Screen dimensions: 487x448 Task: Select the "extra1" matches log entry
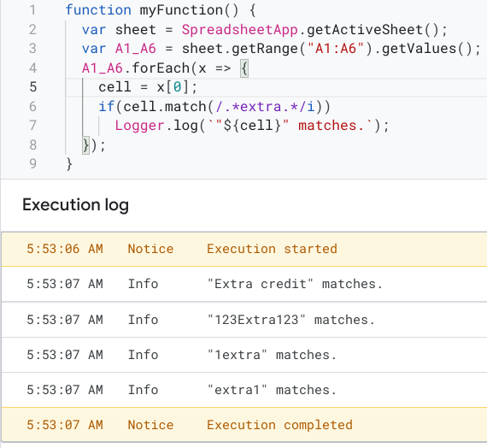click(244, 390)
